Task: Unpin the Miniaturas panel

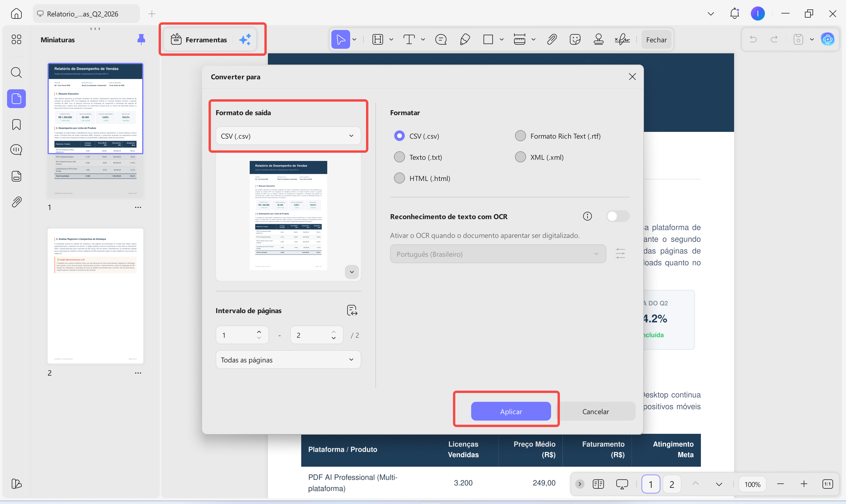Action: pos(141,39)
